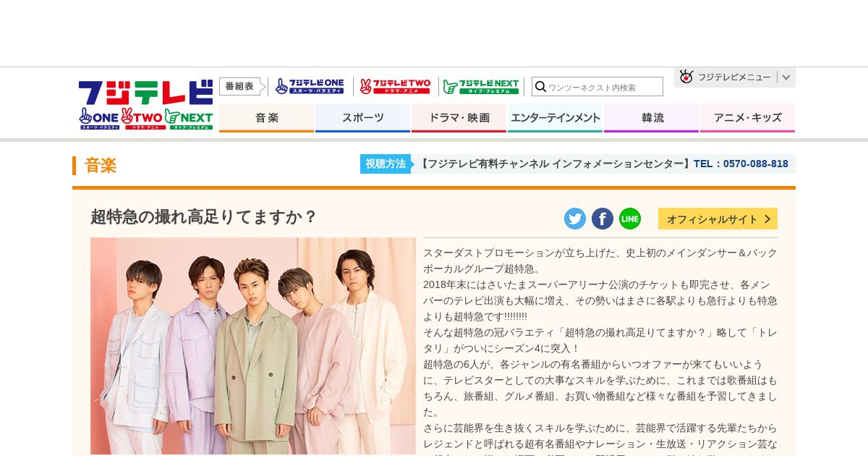Expand the フジテレビメニュー dropdown arrow

click(786, 77)
